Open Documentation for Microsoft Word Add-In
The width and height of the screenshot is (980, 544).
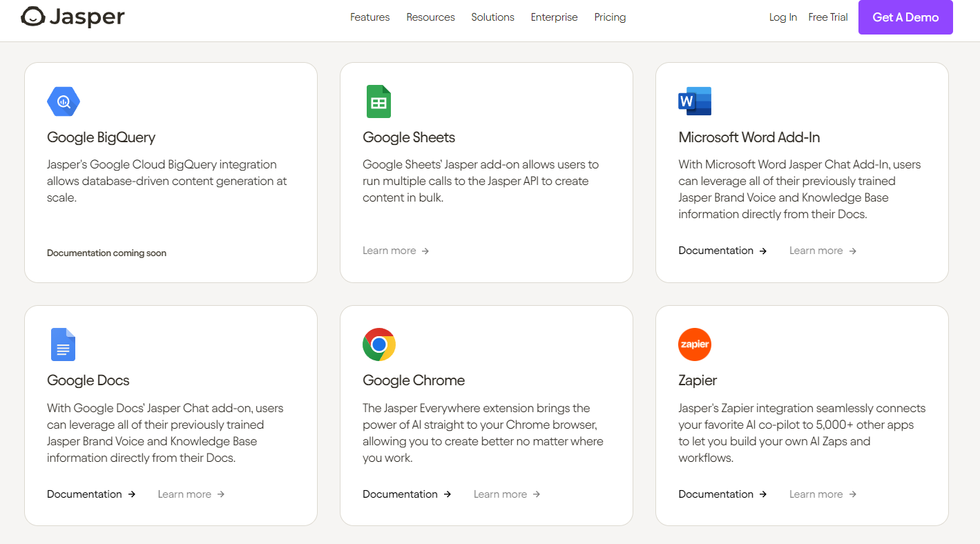coord(722,251)
